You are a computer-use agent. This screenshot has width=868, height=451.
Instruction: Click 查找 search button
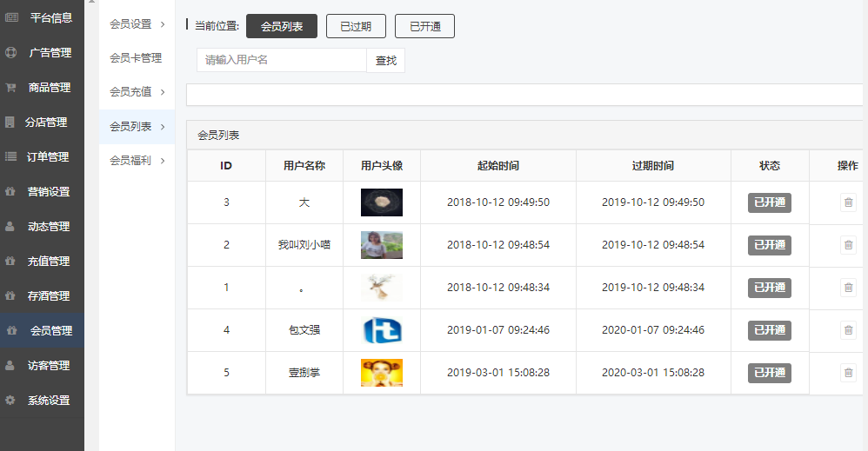point(386,60)
